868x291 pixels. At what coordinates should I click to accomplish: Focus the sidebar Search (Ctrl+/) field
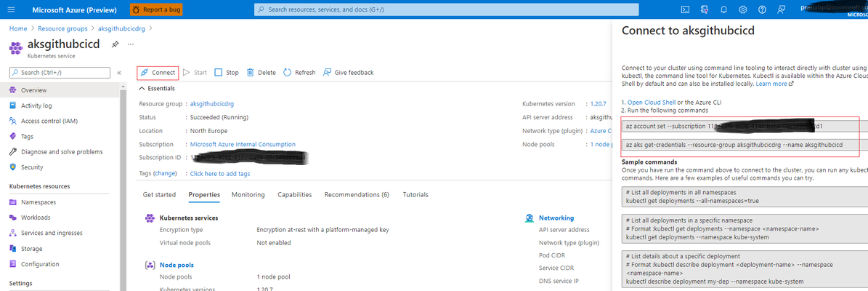click(x=60, y=73)
